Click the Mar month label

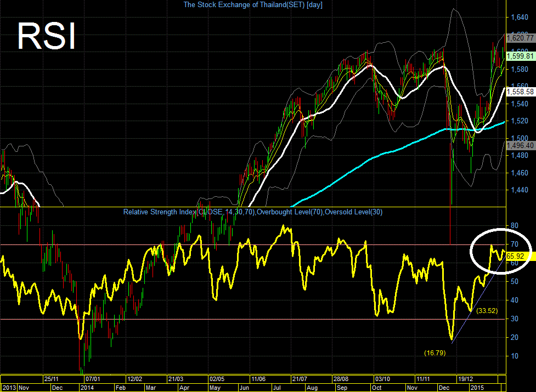tap(151, 388)
